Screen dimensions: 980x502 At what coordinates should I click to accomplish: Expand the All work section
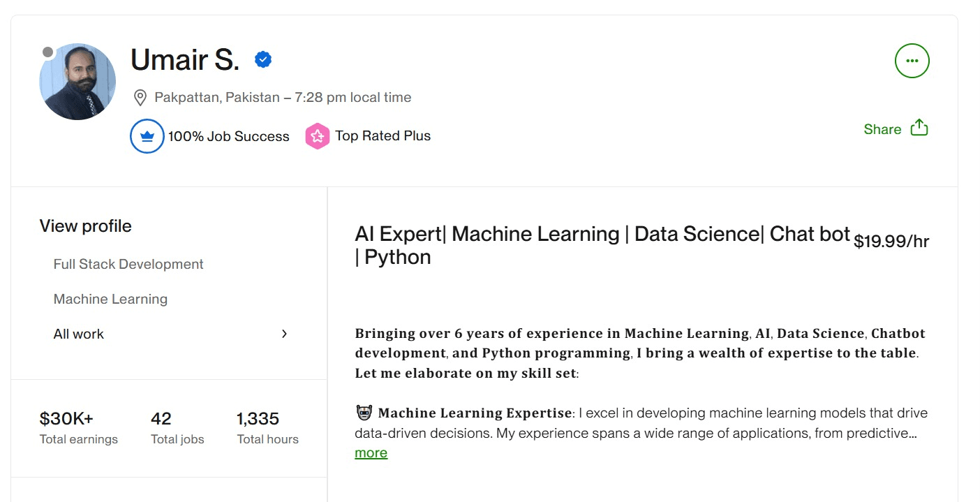click(x=78, y=334)
